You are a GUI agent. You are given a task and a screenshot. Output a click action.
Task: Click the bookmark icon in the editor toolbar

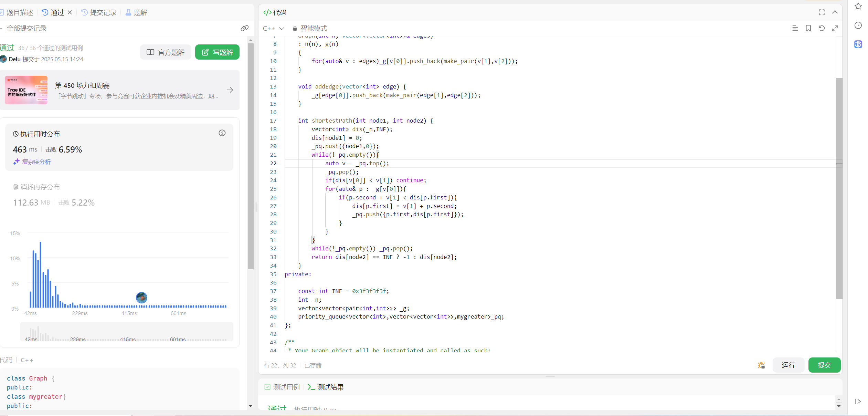[x=808, y=28]
